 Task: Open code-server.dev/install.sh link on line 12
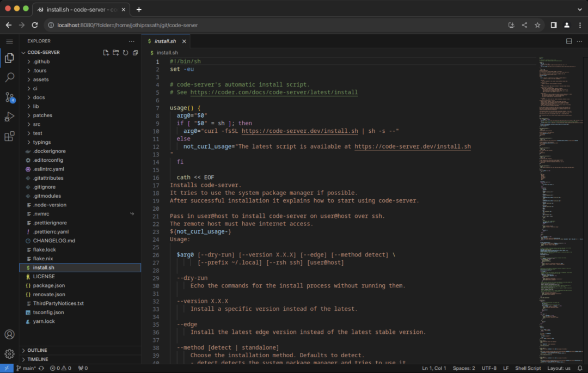coord(413,146)
